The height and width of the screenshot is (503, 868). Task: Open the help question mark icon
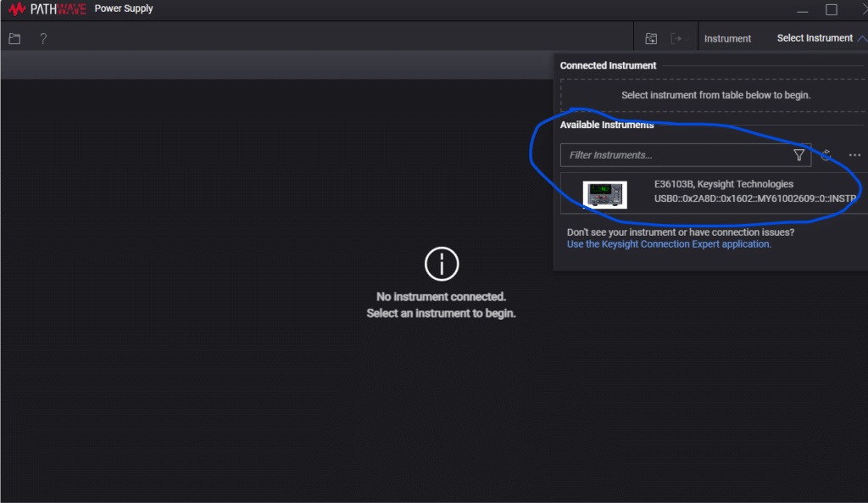coord(43,38)
